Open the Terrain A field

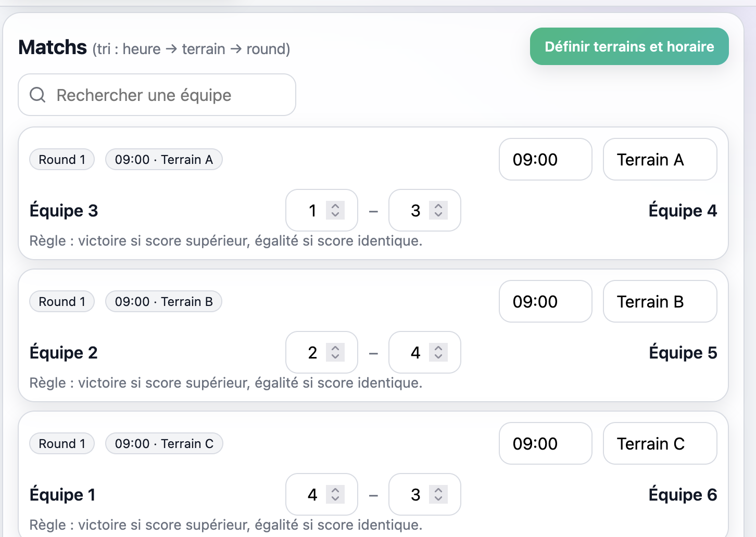(660, 159)
